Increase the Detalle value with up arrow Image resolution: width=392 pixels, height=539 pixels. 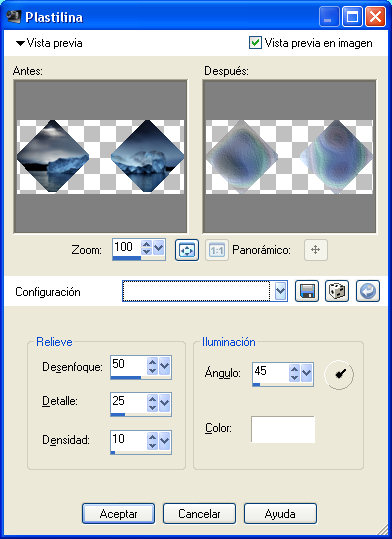point(153,399)
